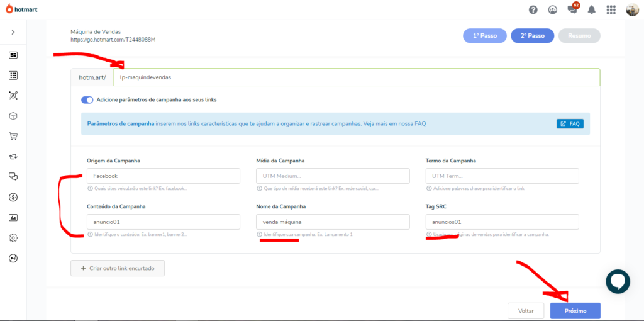Click the shopping cart sidebar icon

point(13,136)
